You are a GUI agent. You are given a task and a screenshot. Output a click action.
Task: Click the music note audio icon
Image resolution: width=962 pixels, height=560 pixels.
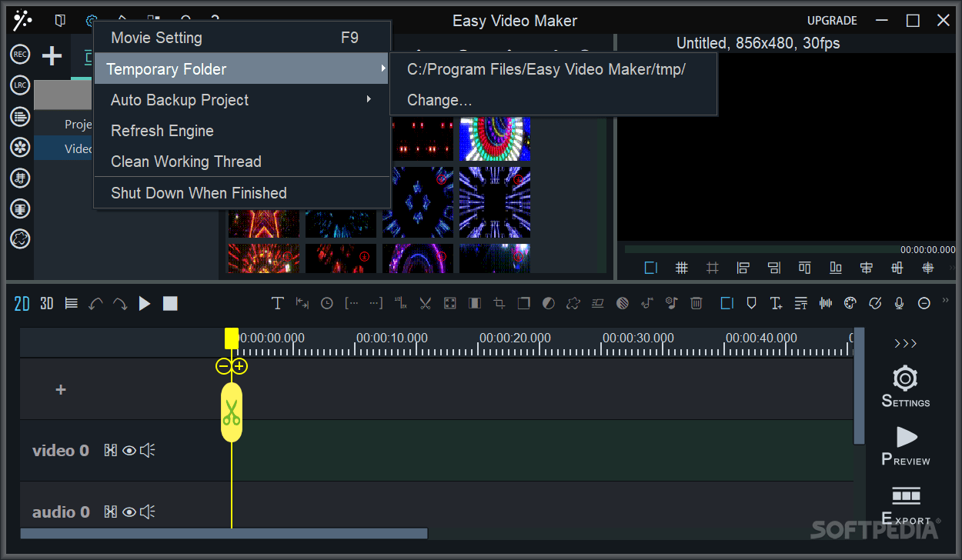646,303
